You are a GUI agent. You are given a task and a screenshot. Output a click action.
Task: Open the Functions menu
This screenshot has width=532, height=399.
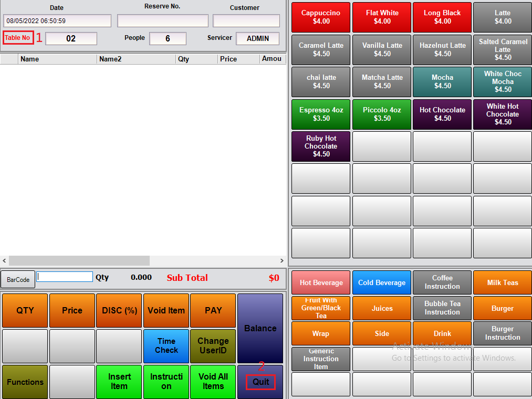[25, 382]
